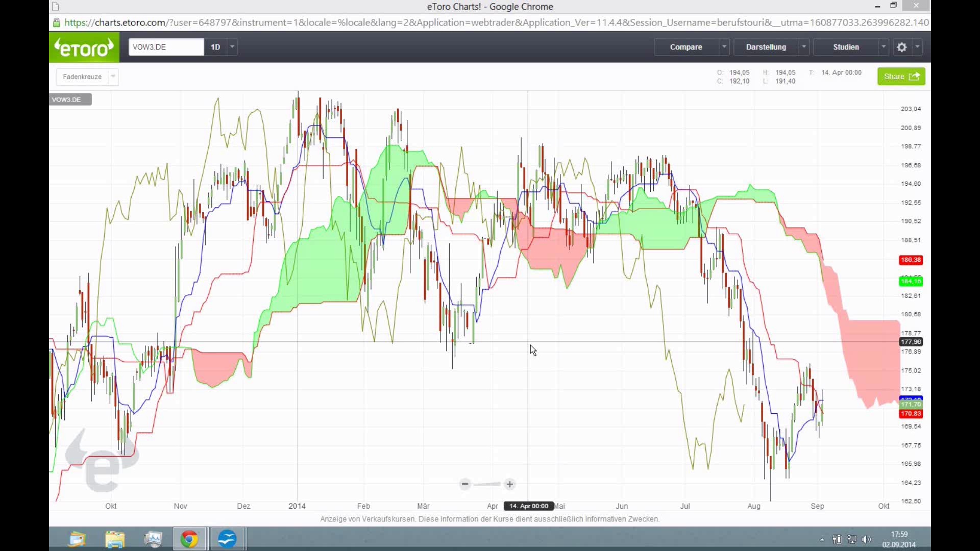Open the settings gear icon
The width and height of the screenshot is (980, 551).
[x=902, y=47]
